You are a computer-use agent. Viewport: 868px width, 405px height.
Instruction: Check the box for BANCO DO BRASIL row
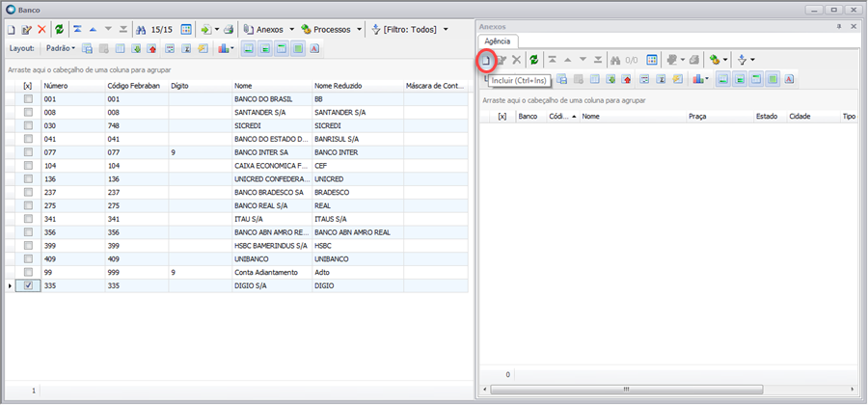point(28,98)
